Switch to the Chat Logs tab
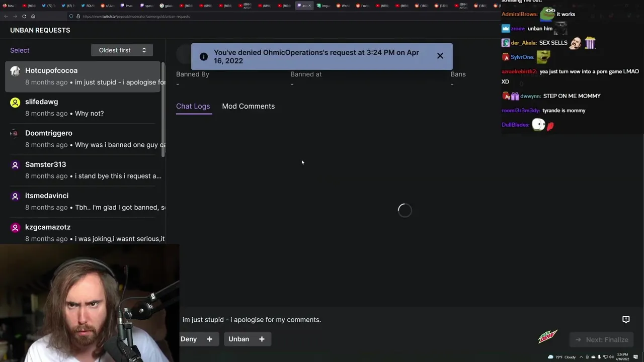This screenshot has width=644, height=362. click(193, 106)
